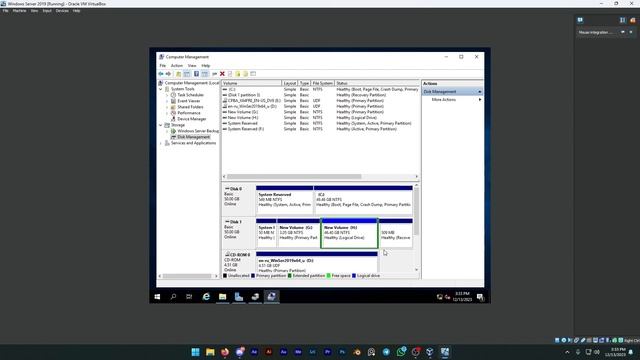The width and height of the screenshot is (640, 360).
Task: Click More Actions in Actions pane
Action: tap(444, 100)
